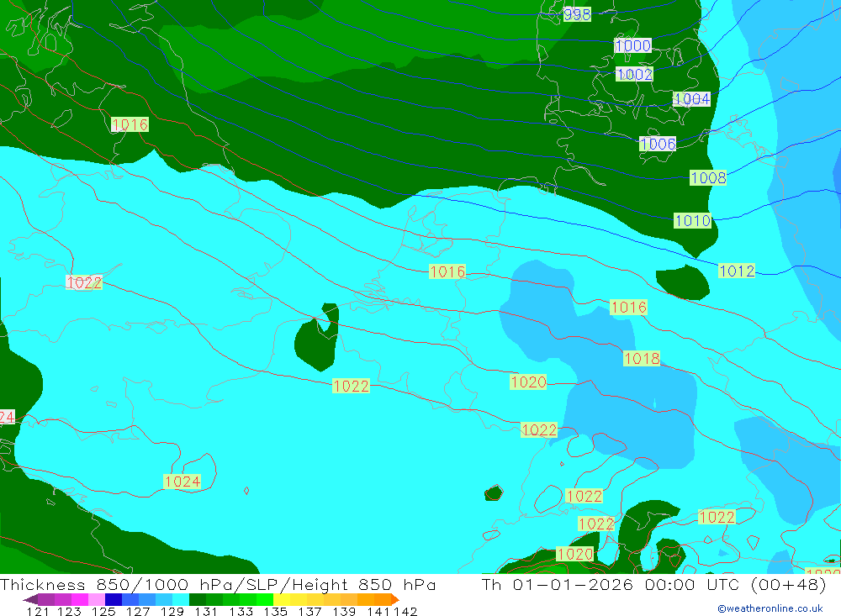Click the 1002 blue isobar label
This screenshot has width=841, height=616.
(x=634, y=74)
